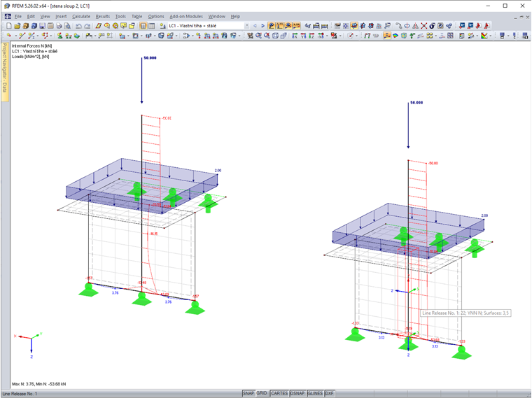Expand the dropdown arrow beside view direction icons
Screen dimensions: 532x398
pyautogui.click(x=326, y=36)
